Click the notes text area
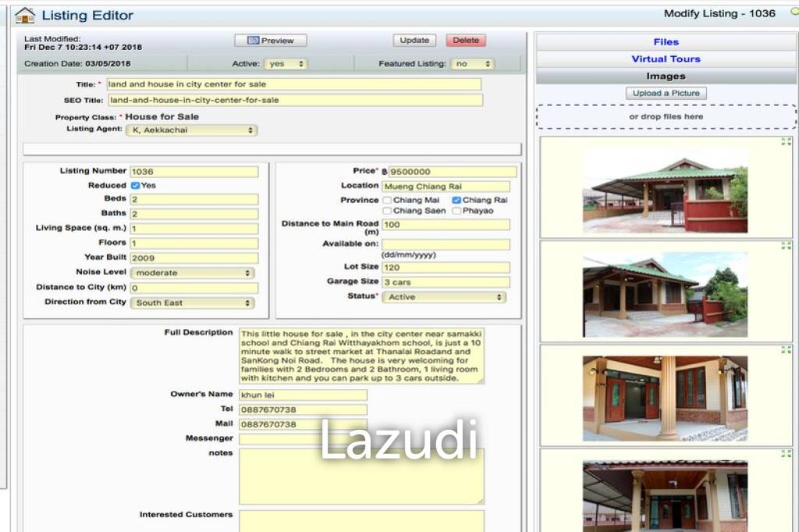Screen dimensions: 799x532 click(x=362, y=477)
